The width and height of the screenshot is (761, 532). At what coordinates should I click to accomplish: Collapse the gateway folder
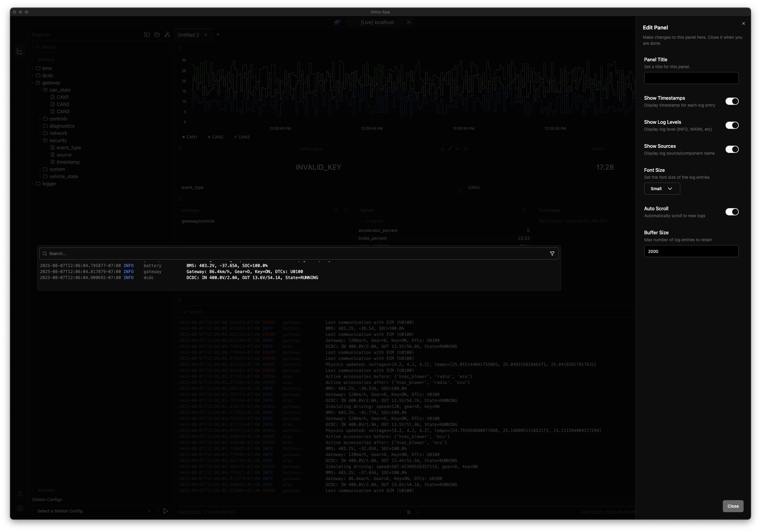point(33,83)
